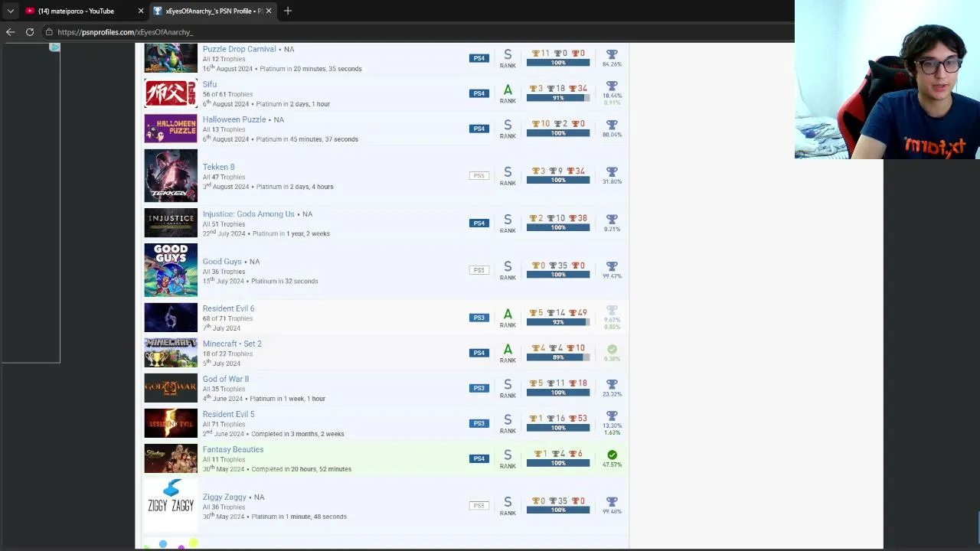980x551 pixels.
Task: Click the PS4 badge for Minecraft - Set 2
Action: tap(479, 353)
